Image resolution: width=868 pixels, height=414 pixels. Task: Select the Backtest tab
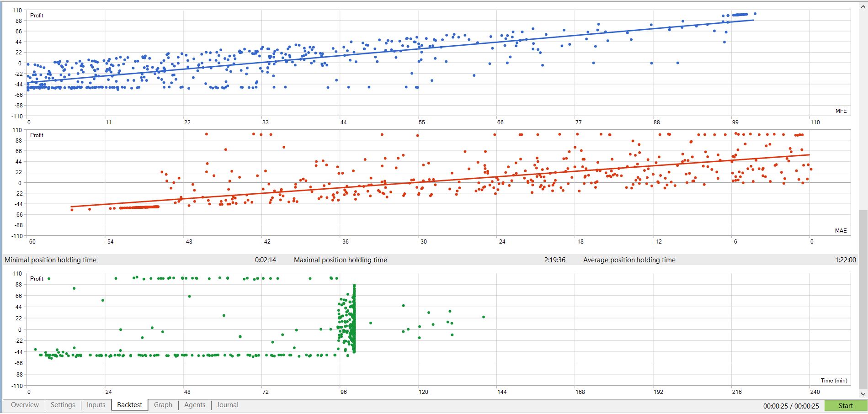[x=130, y=405]
